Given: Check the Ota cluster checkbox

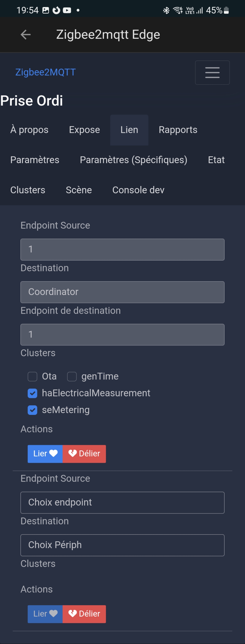Looking at the screenshot, I should 33,377.
